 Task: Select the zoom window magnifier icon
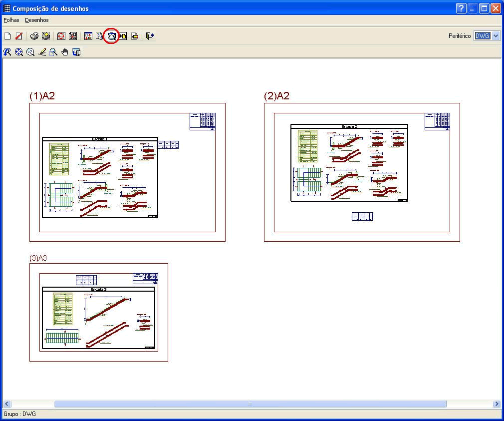pos(53,52)
